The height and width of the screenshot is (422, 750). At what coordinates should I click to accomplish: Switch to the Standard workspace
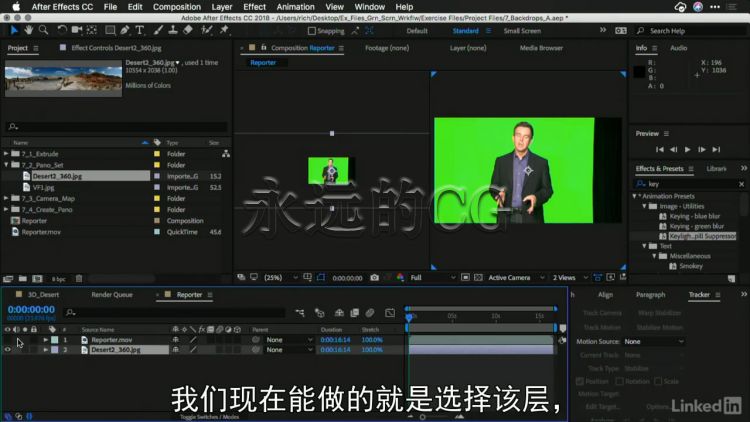465,31
